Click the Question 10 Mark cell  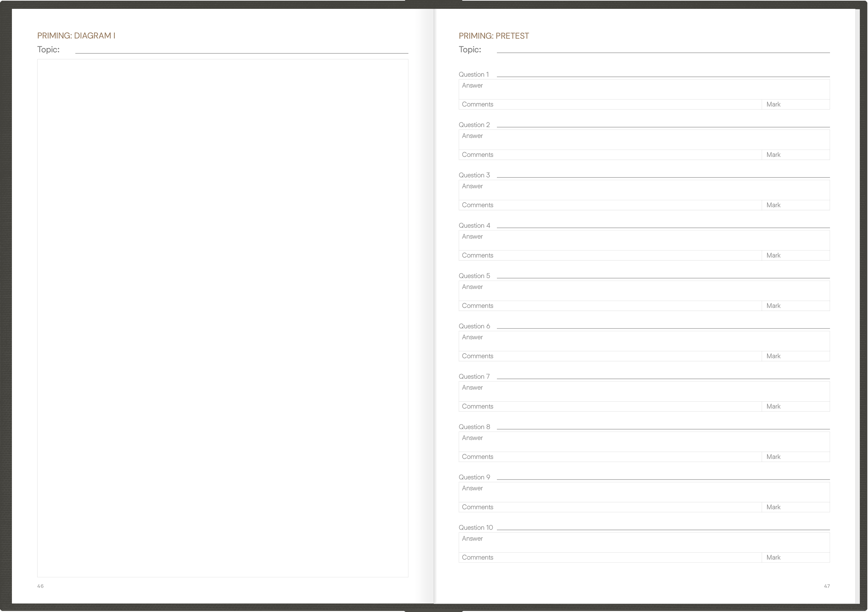(796, 558)
